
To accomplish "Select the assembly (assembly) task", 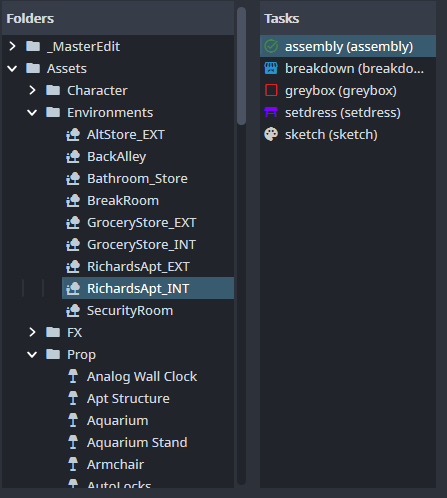I will pos(348,46).
